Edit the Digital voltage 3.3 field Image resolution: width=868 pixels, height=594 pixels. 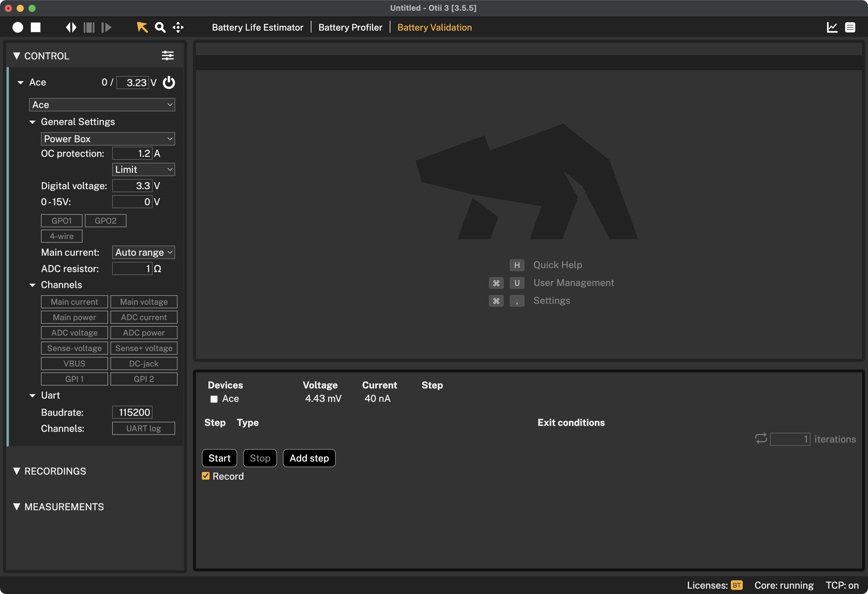(x=132, y=186)
